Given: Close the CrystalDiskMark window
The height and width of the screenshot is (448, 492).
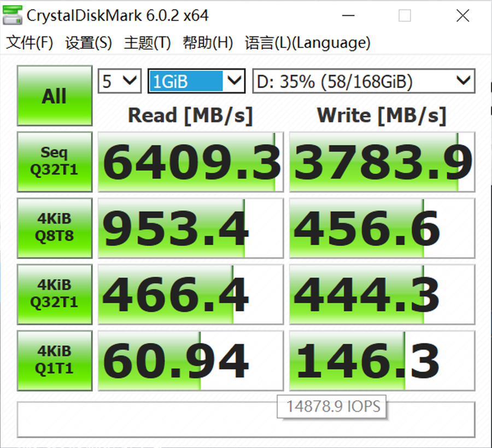Looking at the screenshot, I should click(x=463, y=15).
